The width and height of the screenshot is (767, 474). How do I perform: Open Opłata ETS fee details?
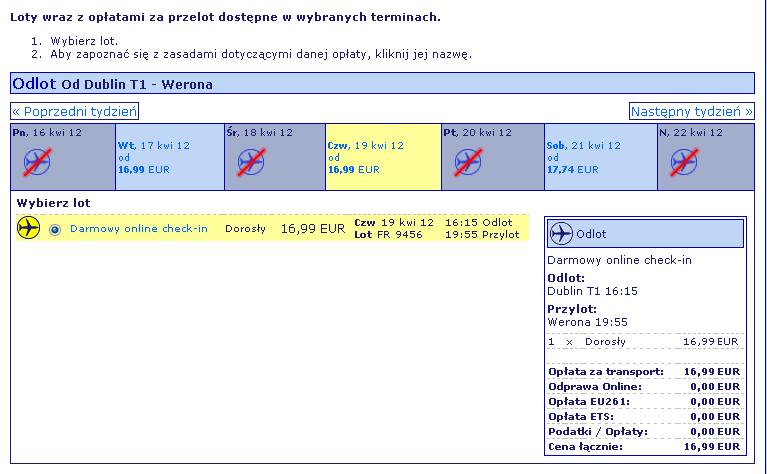tap(581, 417)
